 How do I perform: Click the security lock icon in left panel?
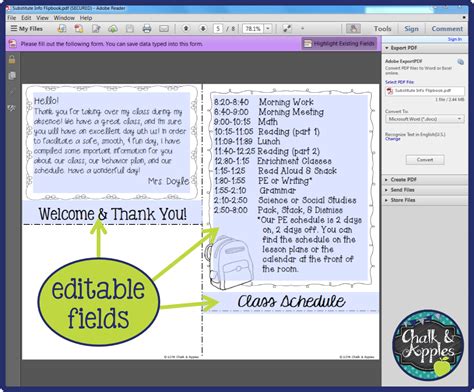[x=12, y=60]
